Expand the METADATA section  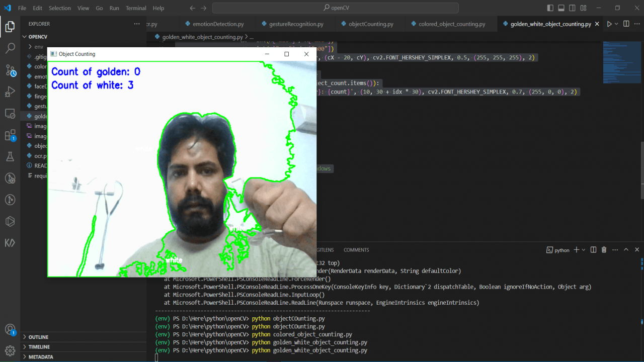(x=84, y=357)
